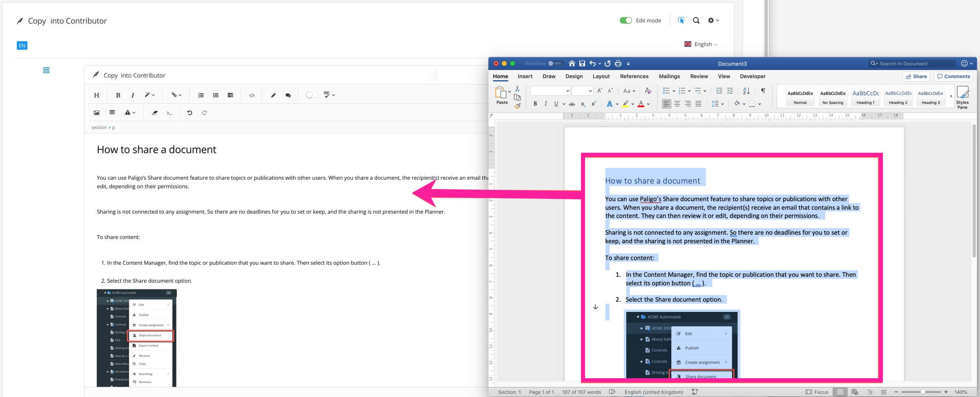Image resolution: width=980 pixels, height=397 pixels.
Task: Toggle Align Left button in Word ribbon
Action: (666, 104)
